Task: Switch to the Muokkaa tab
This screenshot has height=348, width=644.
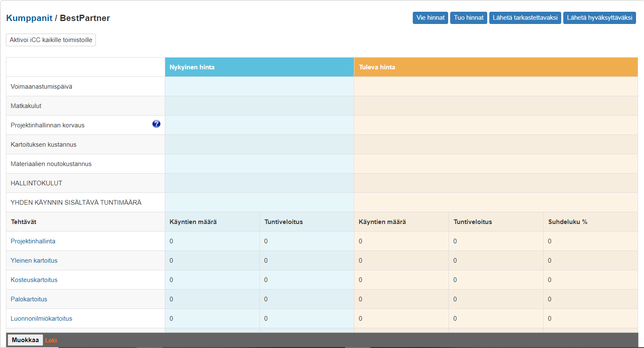Action: coord(25,340)
